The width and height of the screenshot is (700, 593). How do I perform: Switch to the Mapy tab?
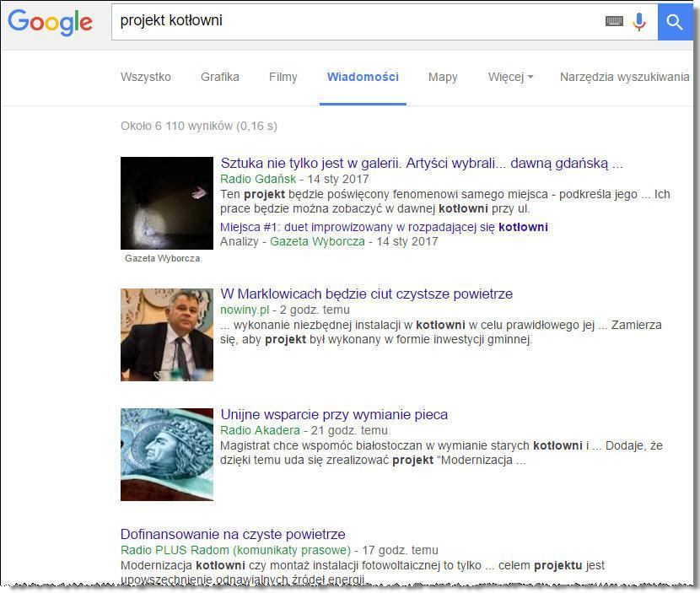(x=443, y=77)
